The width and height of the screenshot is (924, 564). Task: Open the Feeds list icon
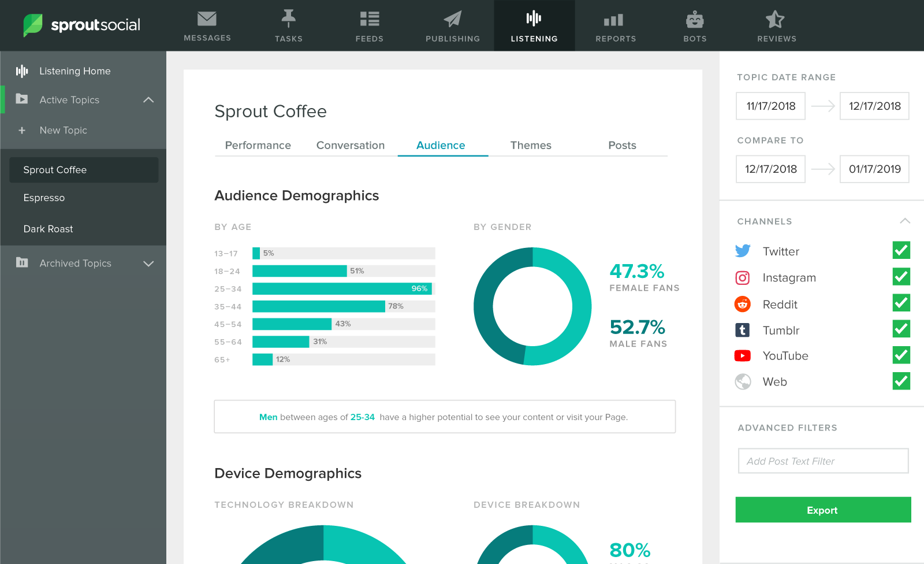click(x=370, y=19)
